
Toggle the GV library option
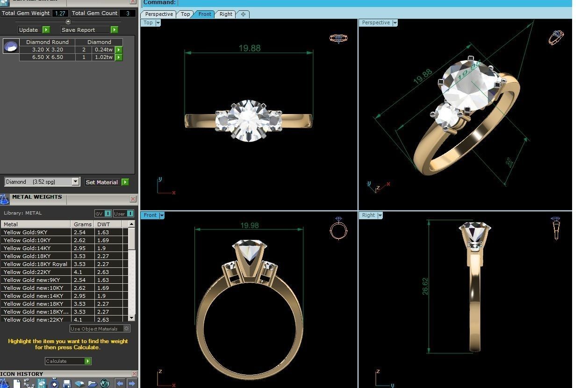tap(103, 214)
